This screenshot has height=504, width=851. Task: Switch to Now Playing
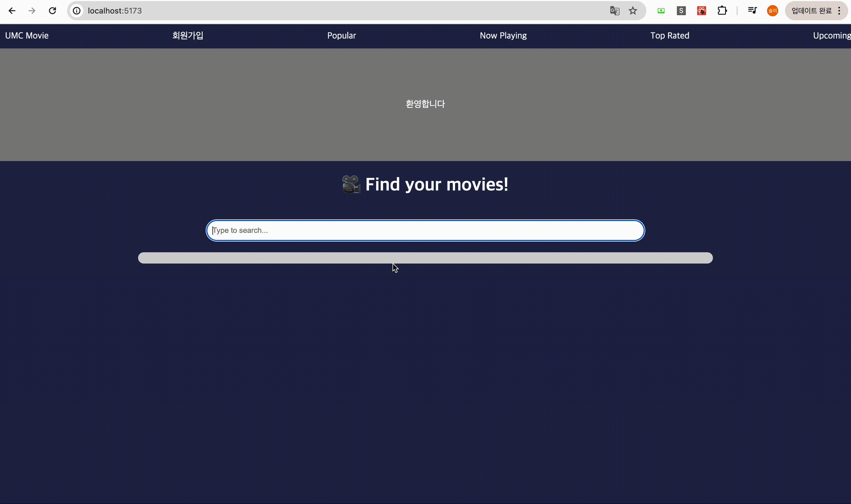(503, 36)
